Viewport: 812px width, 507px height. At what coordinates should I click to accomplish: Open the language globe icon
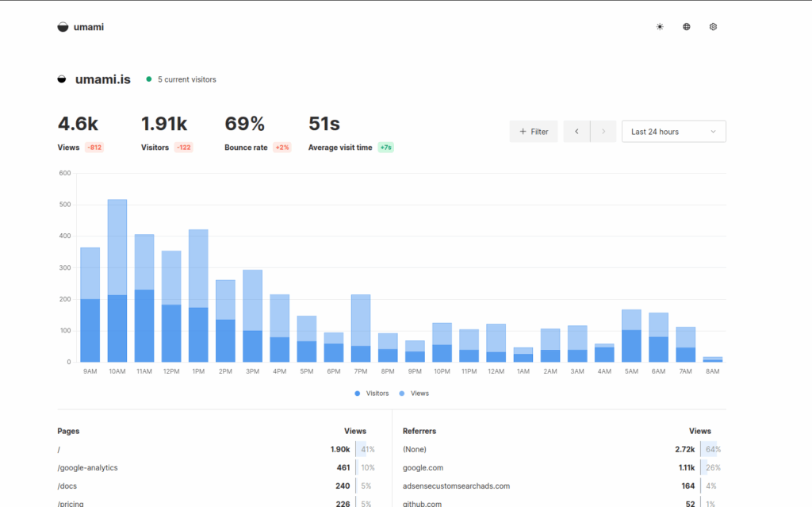click(686, 27)
